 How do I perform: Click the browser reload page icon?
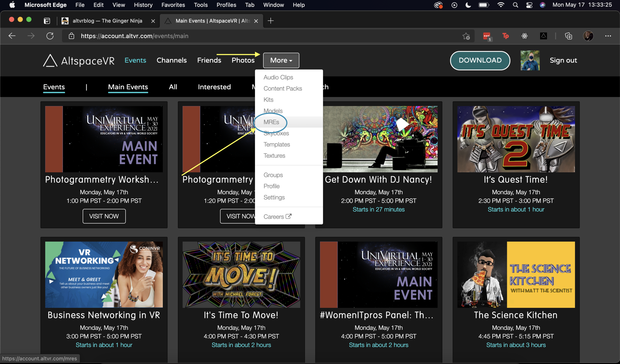(x=50, y=36)
